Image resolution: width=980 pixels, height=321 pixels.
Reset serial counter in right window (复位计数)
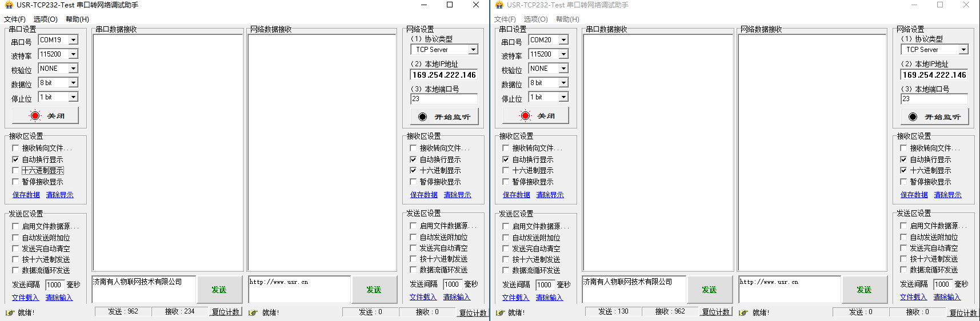tap(716, 312)
